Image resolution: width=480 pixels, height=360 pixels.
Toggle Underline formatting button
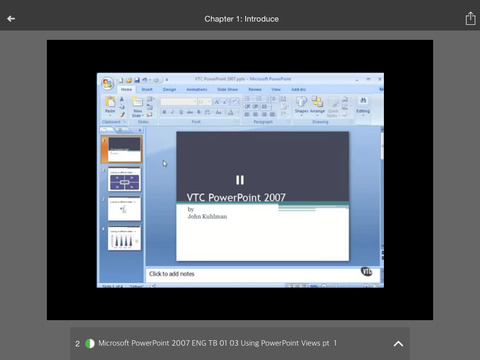181,112
